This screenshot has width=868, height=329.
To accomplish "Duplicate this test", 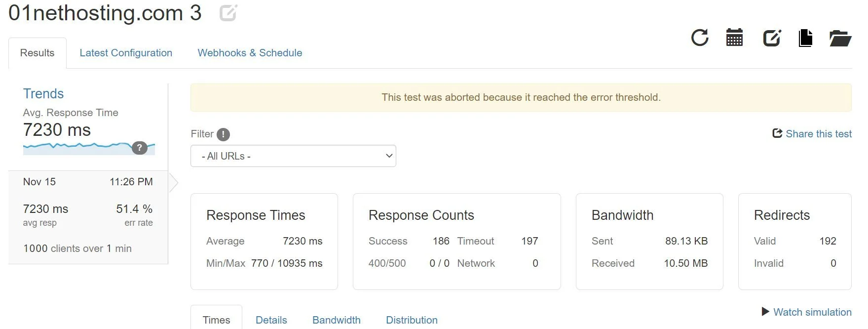I will point(805,38).
